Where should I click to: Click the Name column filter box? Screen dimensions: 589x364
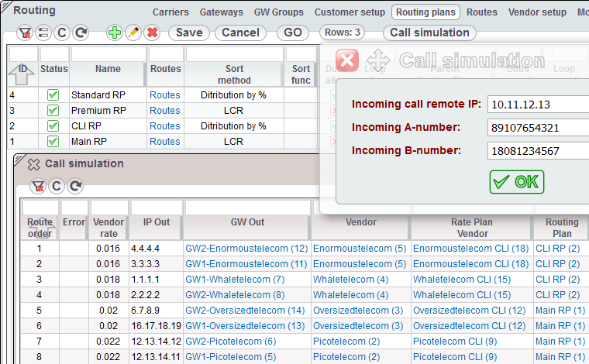click(x=108, y=54)
